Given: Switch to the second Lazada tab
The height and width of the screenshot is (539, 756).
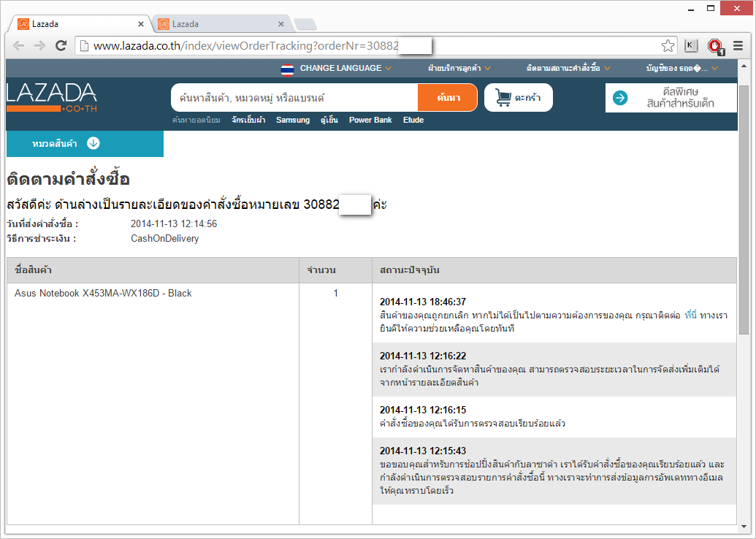Looking at the screenshot, I should tap(221, 24).
